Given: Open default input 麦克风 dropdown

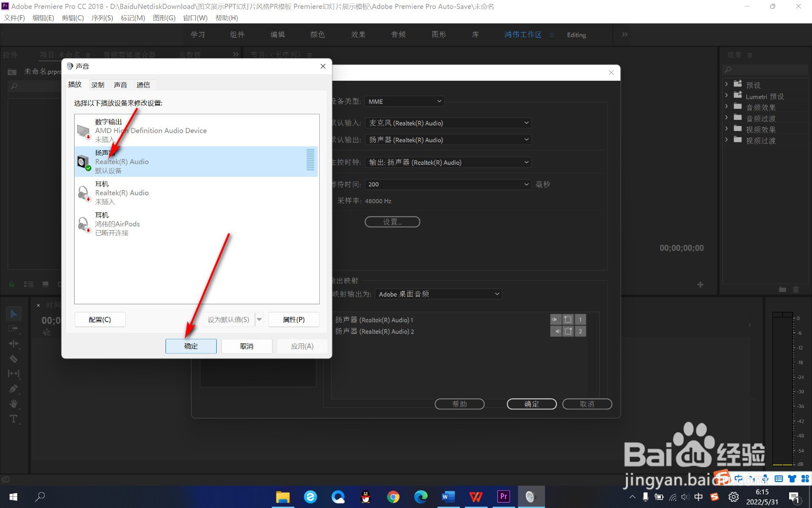Looking at the screenshot, I should click(x=448, y=123).
